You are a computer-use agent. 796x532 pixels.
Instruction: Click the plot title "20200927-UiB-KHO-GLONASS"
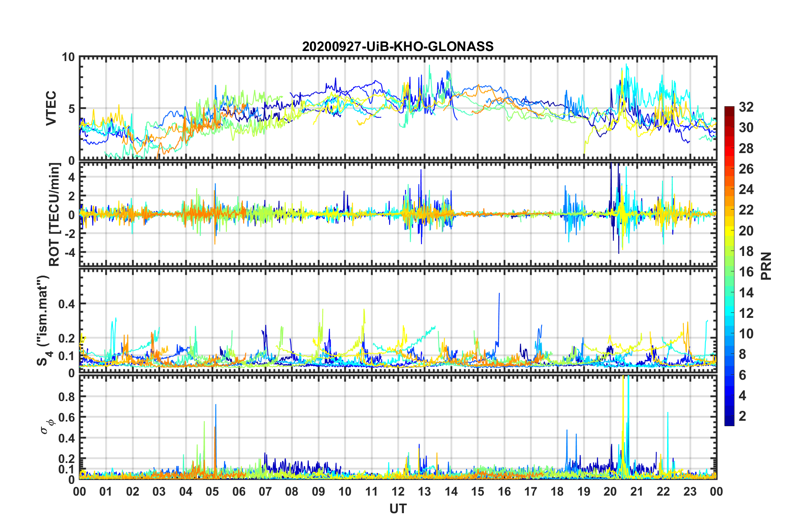coord(398,46)
